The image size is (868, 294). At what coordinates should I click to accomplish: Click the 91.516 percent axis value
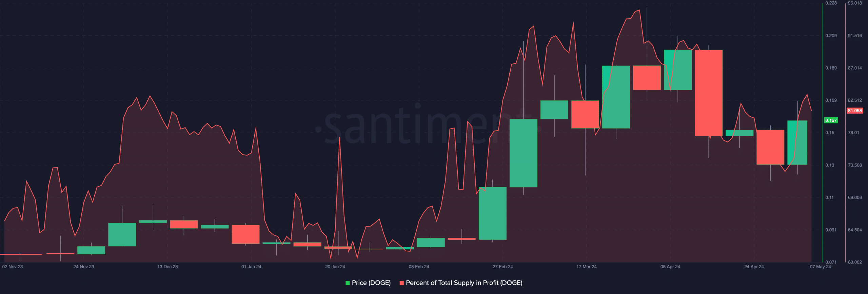coord(855,36)
